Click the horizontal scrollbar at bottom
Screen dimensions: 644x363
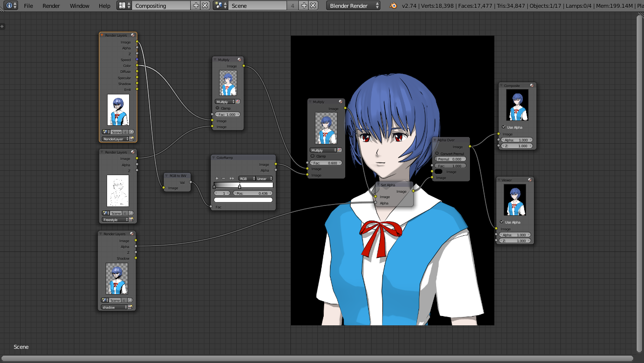[318, 358]
